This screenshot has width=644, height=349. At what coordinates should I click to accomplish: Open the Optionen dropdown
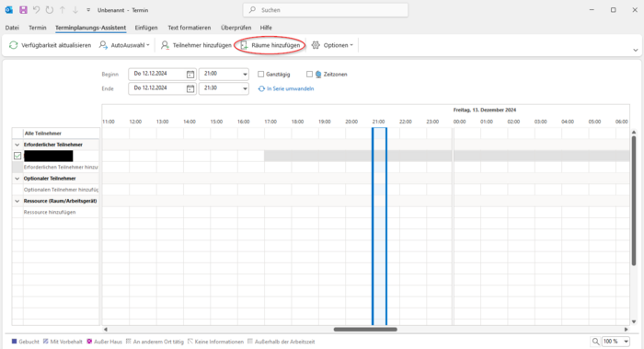point(332,45)
